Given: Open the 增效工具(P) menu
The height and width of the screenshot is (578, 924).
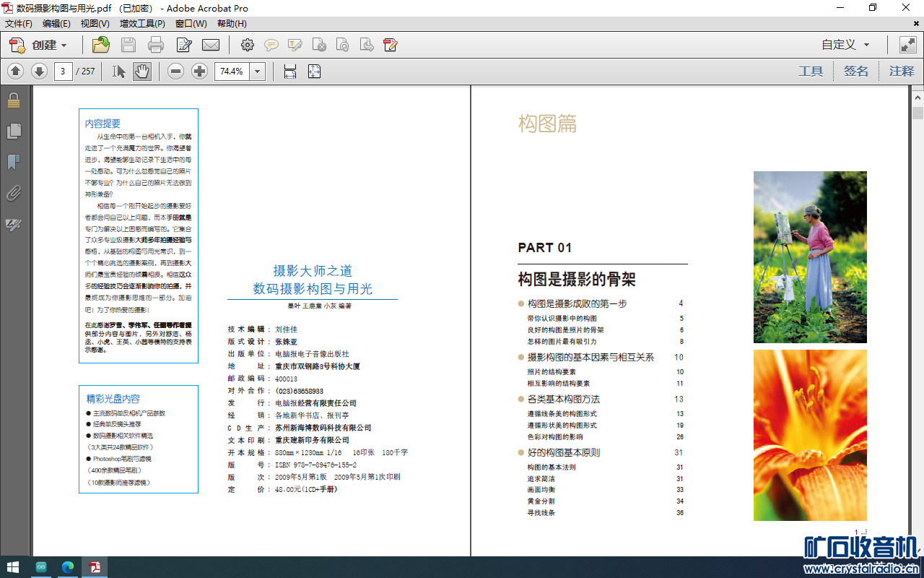Looking at the screenshot, I should 142,24.
